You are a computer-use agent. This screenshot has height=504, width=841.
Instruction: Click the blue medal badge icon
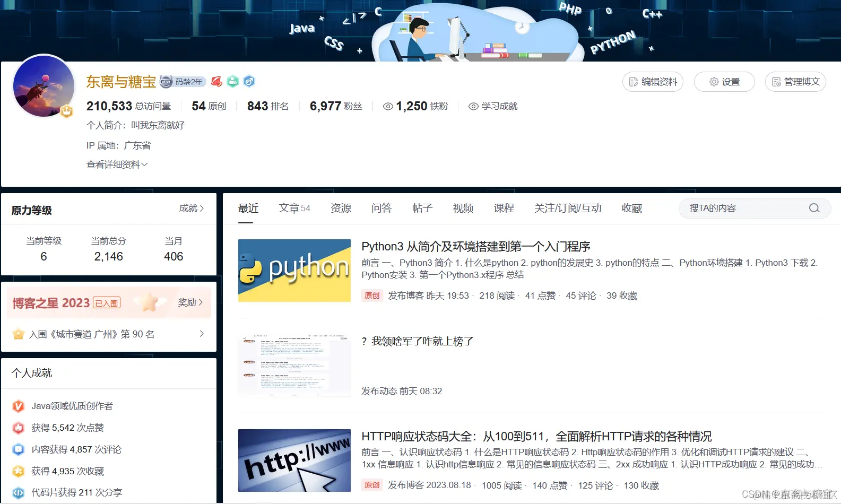249,81
